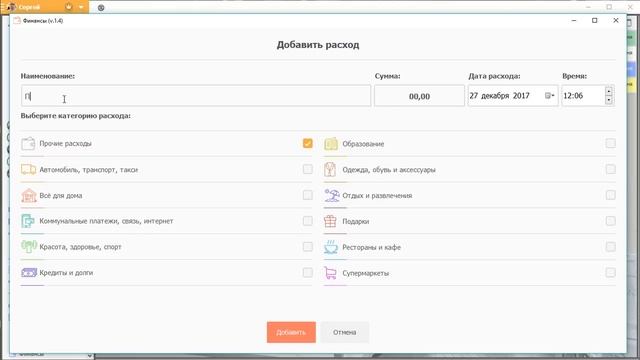Select the Коммунальные платежи, связь, интернет label

(106, 221)
